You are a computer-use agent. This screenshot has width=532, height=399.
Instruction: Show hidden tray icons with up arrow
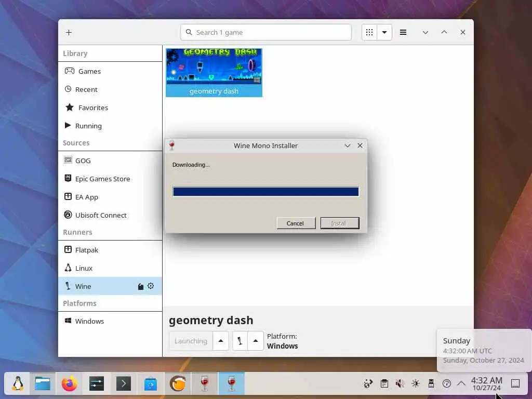point(461,384)
